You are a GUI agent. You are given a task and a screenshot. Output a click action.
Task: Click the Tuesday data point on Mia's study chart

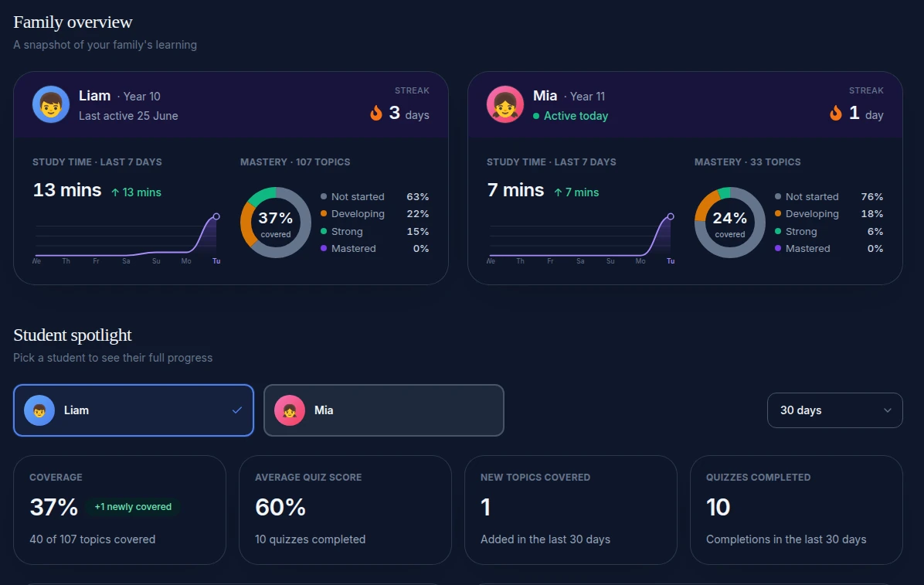coord(671,216)
